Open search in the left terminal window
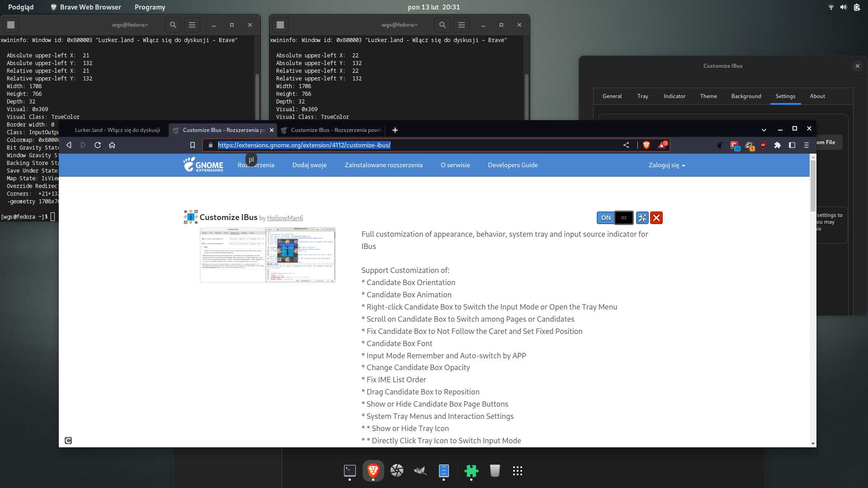 (173, 25)
